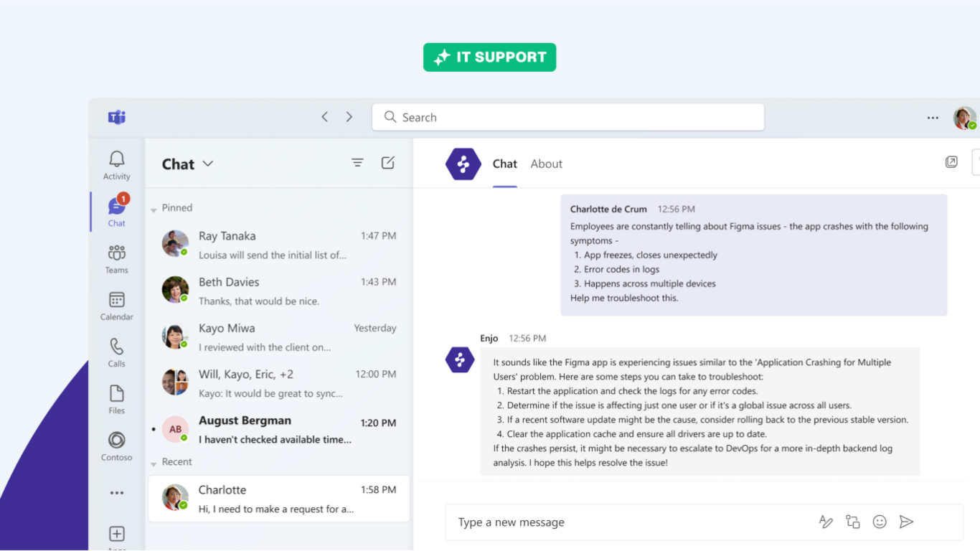Screen dimensions: 980x551
Task: Open the Calls section
Action: (116, 352)
